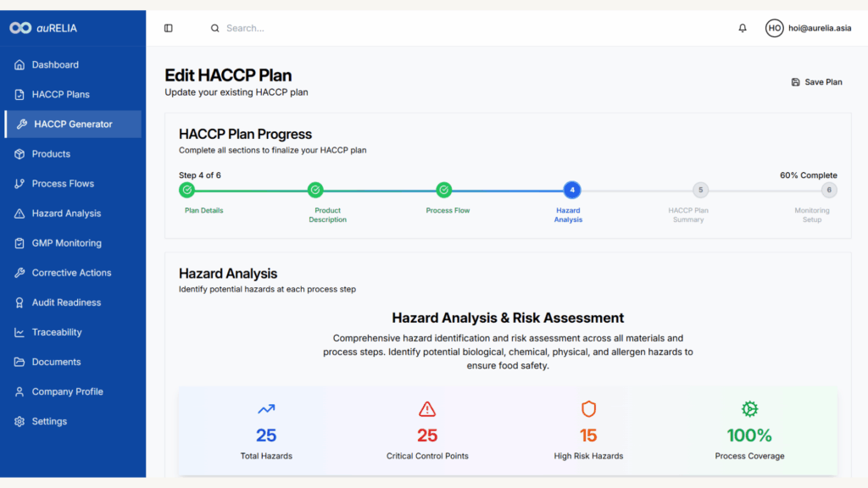Image resolution: width=868 pixels, height=488 pixels.
Task: Click the Save Plan button
Action: pos(816,82)
